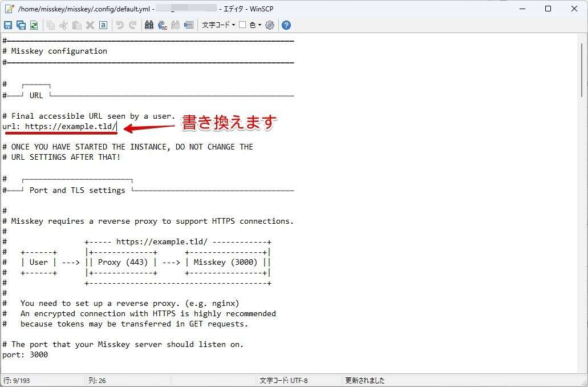The height and width of the screenshot is (387, 588).
Task: Click the Select All icon
Action: coord(103,25)
